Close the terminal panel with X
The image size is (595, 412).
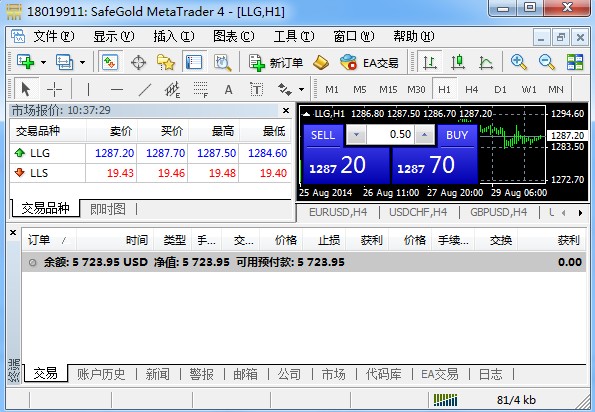coord(13,232)
